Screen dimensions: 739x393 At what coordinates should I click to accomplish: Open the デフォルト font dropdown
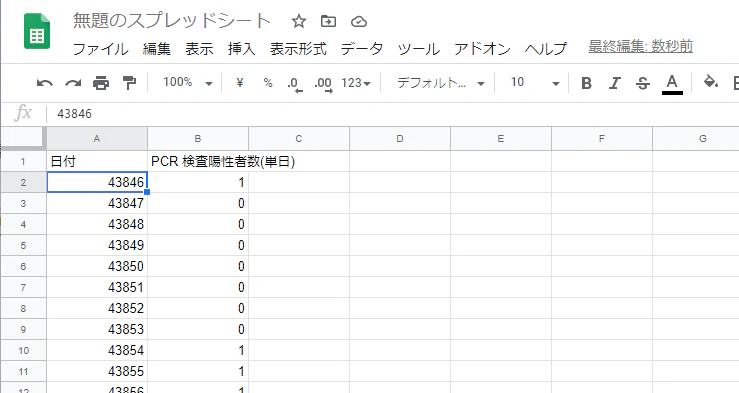tap(441, 83)
